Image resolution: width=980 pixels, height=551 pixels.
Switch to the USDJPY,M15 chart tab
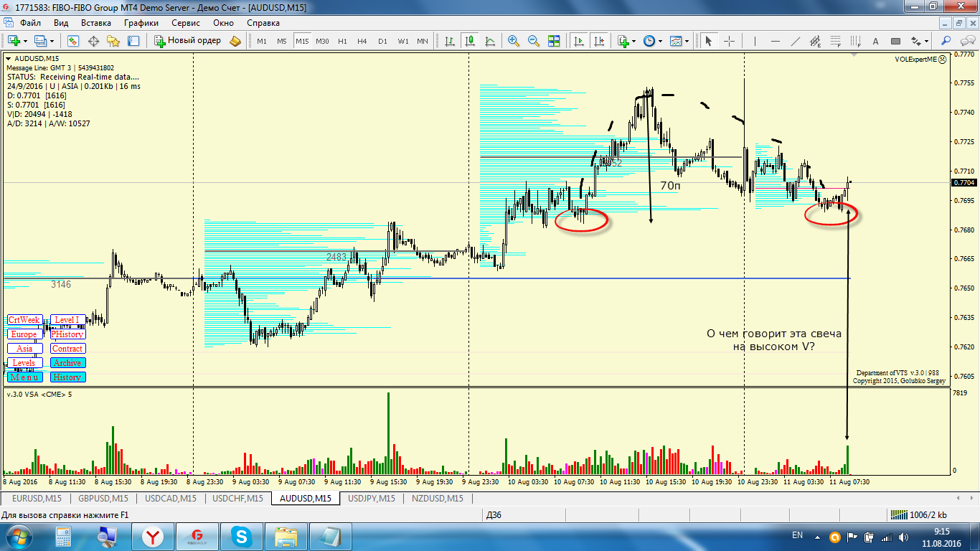tap(371, 498)
